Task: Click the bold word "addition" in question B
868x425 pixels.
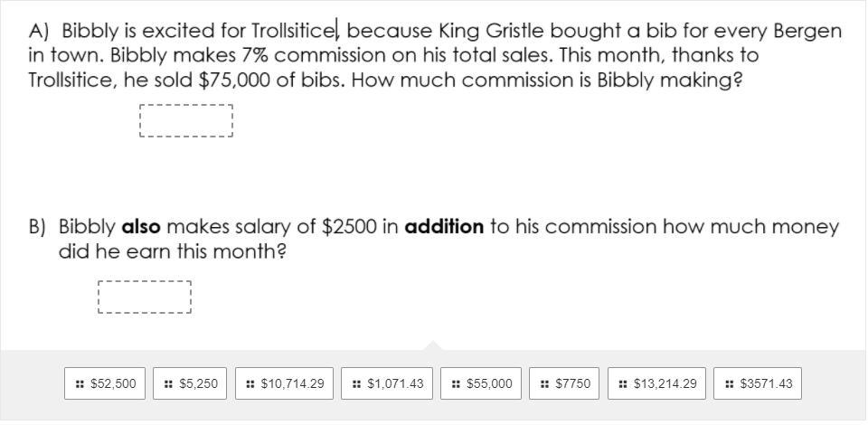Action: pyautogui.click(x=444, y=227)
